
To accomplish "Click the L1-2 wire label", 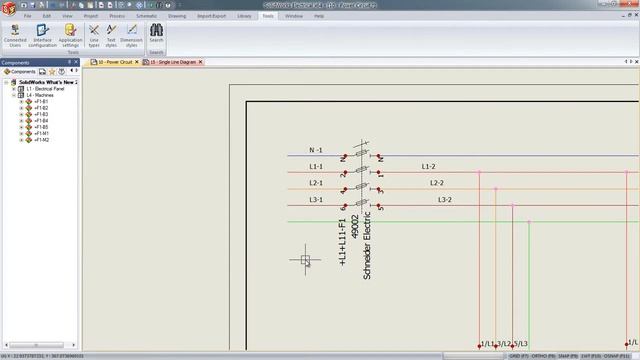I will coord(428,167).
